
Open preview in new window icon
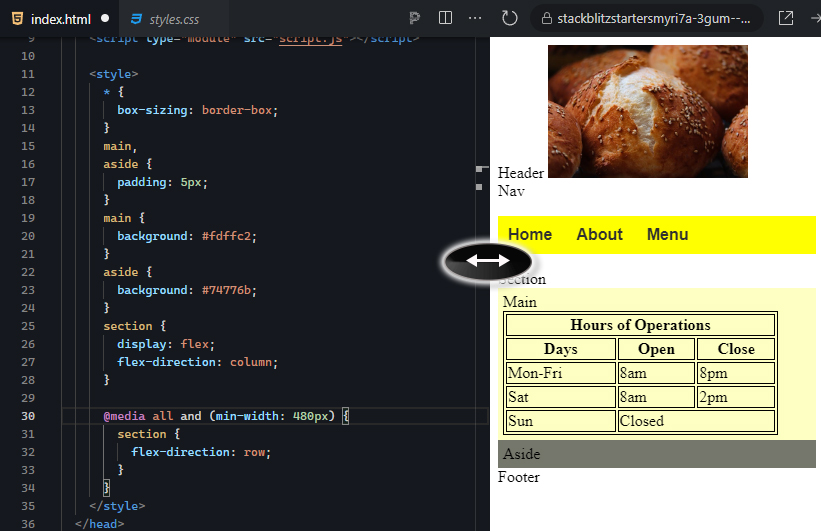[x=786, y=18]
